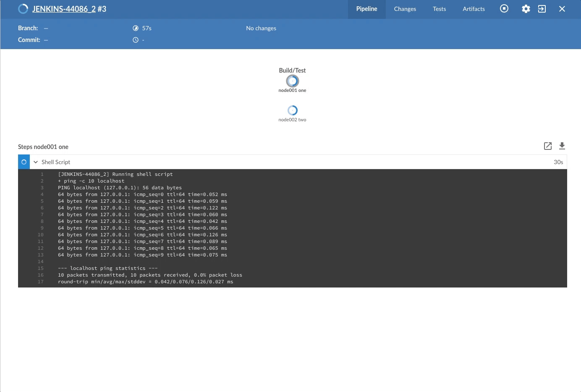Click log line with icmp_seq=0
Image resolution: width=581 pixels, height=392 pixels.
(142, 194)
